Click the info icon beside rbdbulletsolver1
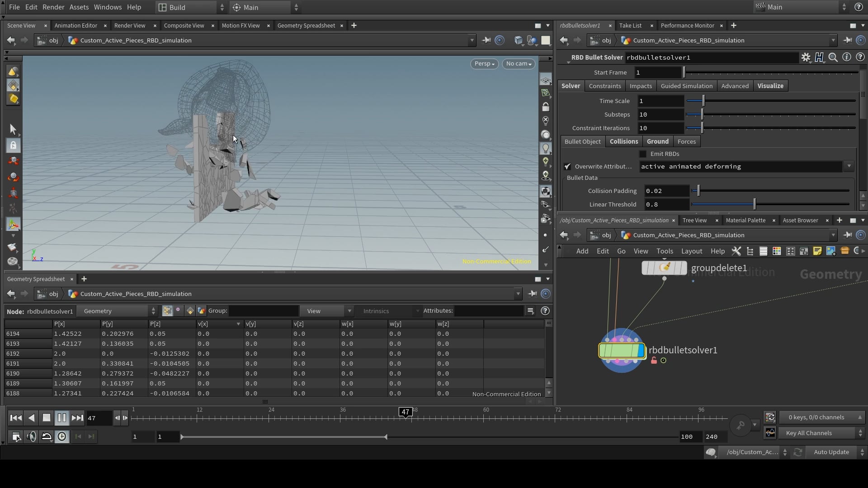The width and height of the screenshot is (868, 488). tap(847, 57)
